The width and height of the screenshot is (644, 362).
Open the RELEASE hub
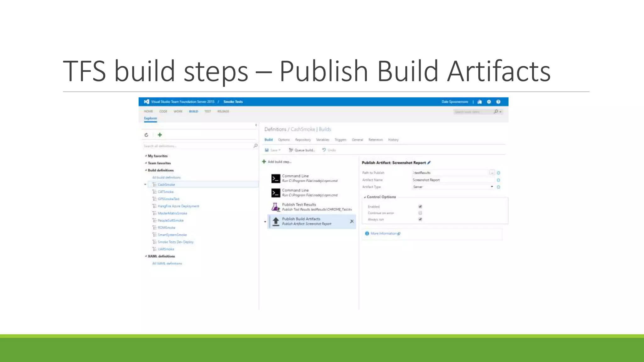(x=223, y=111)
